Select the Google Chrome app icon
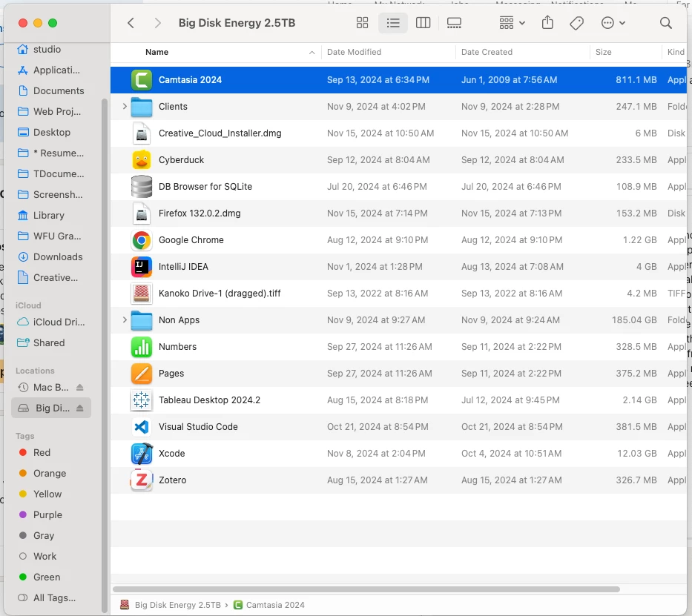Screen dimensions: 692x616 142,240
